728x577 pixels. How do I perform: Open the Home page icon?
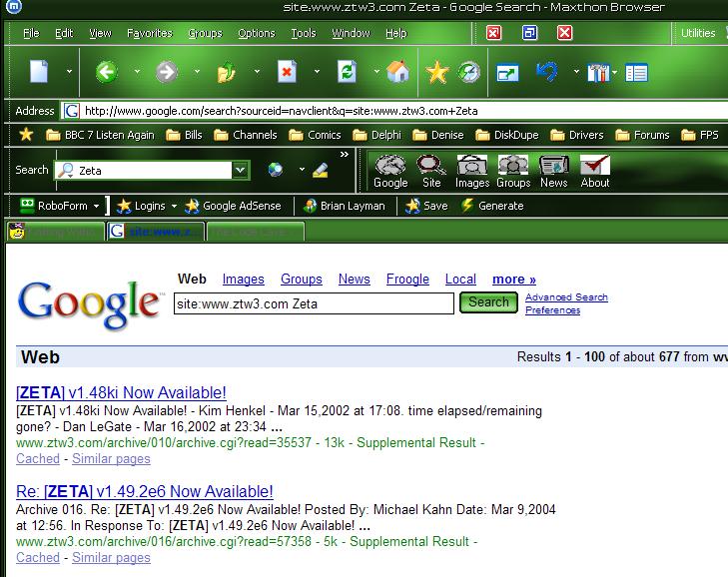tap(397, 72)
